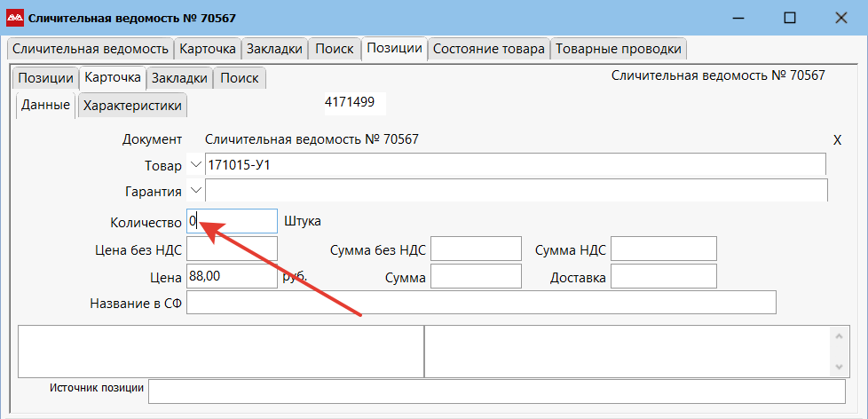Select the Сумма без НДС field

pos(476,249)
